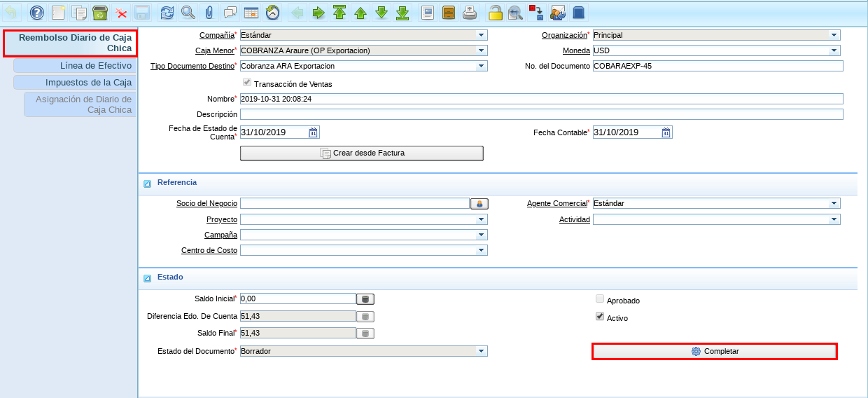Toggle the Activo checkbox
Viewport: 868px width, 398px height.
pyautogui.click(x=600, y=317)
